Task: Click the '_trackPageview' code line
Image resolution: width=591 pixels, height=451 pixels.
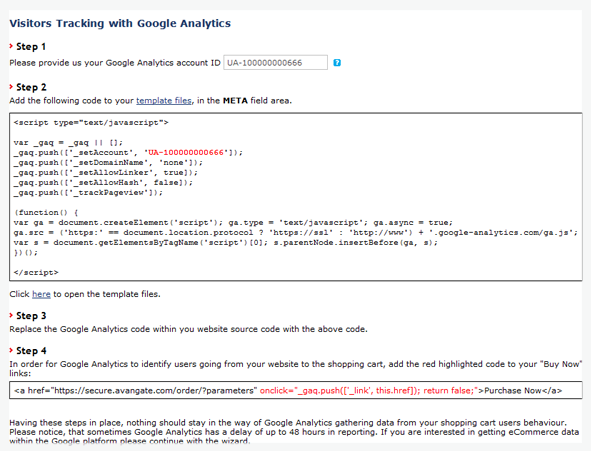Action: [88, 193]
